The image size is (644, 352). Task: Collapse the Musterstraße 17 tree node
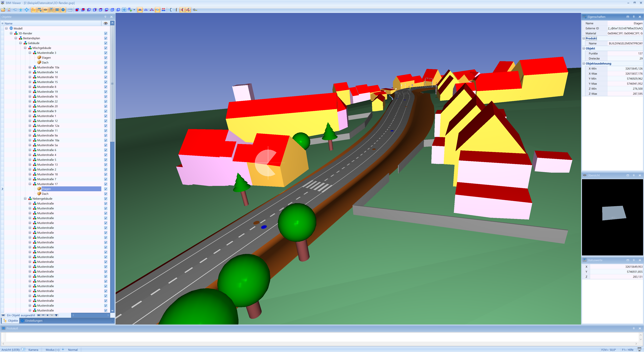point(30,184)
